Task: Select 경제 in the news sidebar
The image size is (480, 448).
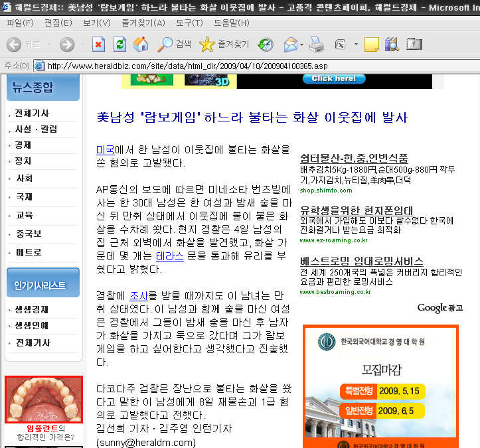Action: click(23, 145)
